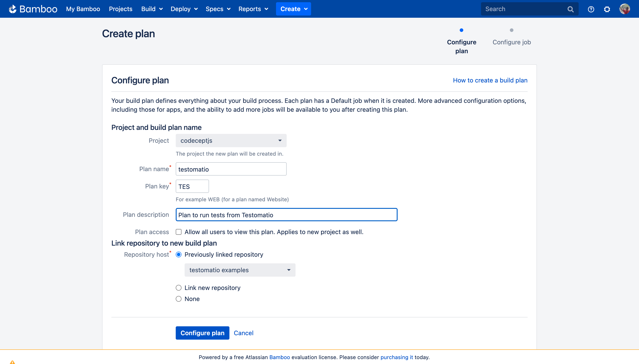639x364 pixels.
Task: Click the Configure plan step dot
Action: pos(461,30)
